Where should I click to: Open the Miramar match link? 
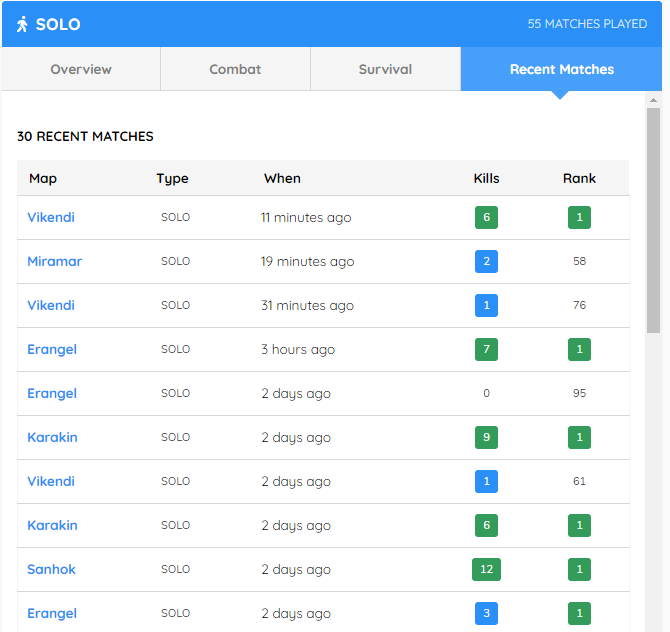pos(55,262)
